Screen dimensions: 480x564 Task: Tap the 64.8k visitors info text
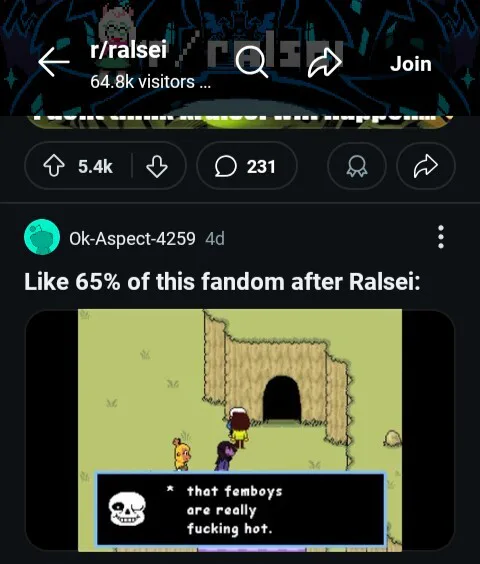pyautogui.click(x=150, y=82)
